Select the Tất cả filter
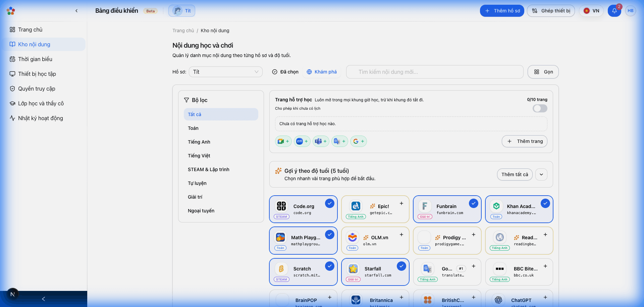This screenshot has width=644, height=307. pyautogui.click(x=221, y=114)
